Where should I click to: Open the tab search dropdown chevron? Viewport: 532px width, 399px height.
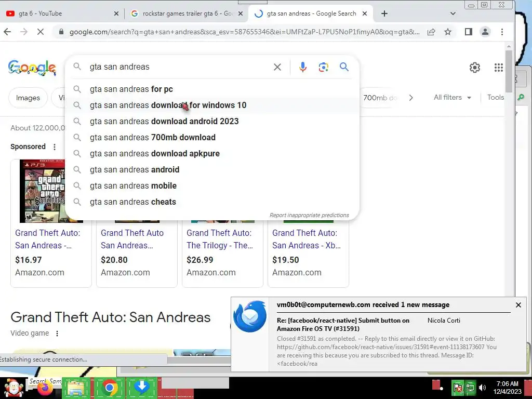pos(453,14)
